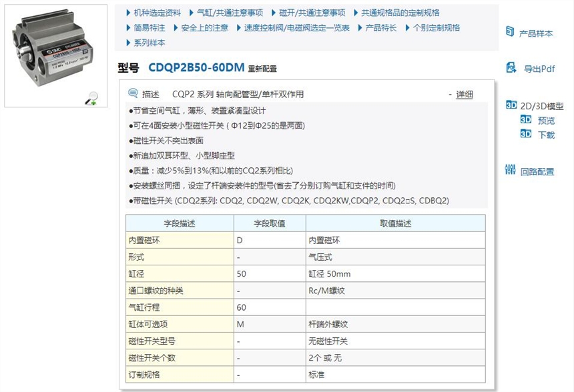Click the 3D icon beside 预览
Viewport: 574px width, 392px height.
pyautogui.click(x=526, y=119)
